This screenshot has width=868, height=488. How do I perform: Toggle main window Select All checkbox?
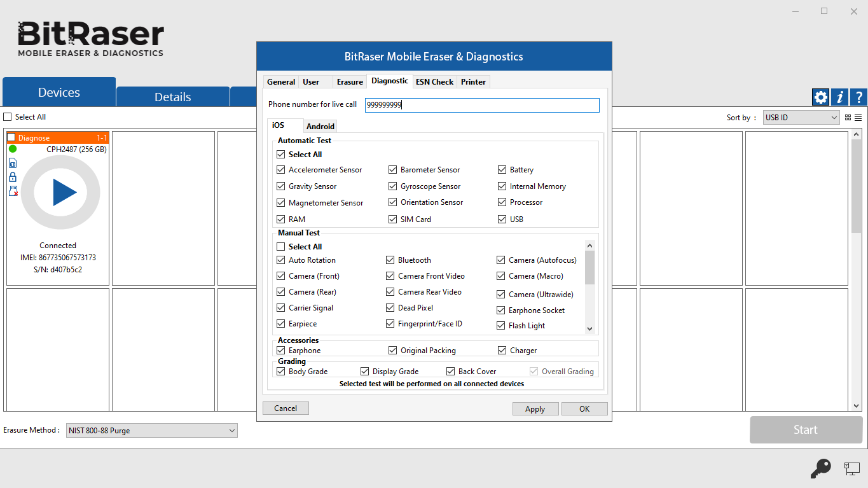8,117
